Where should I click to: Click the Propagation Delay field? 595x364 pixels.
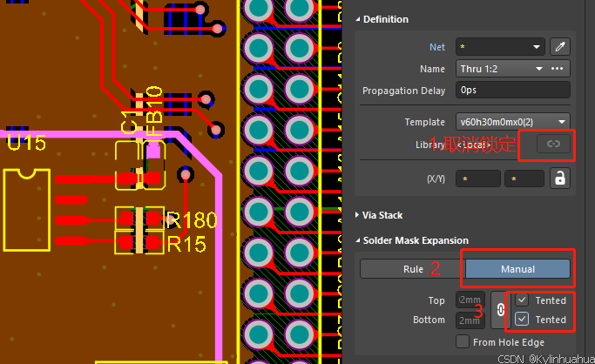(513, 91)
